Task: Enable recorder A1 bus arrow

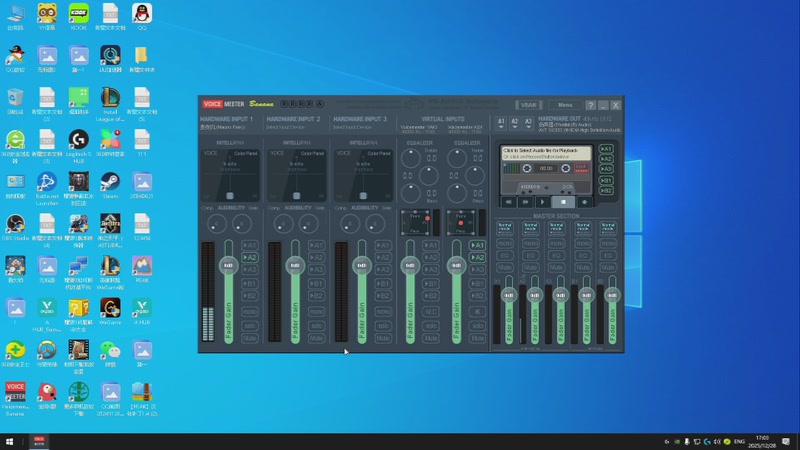Action: pyautogui.click(x=606, y=149)
